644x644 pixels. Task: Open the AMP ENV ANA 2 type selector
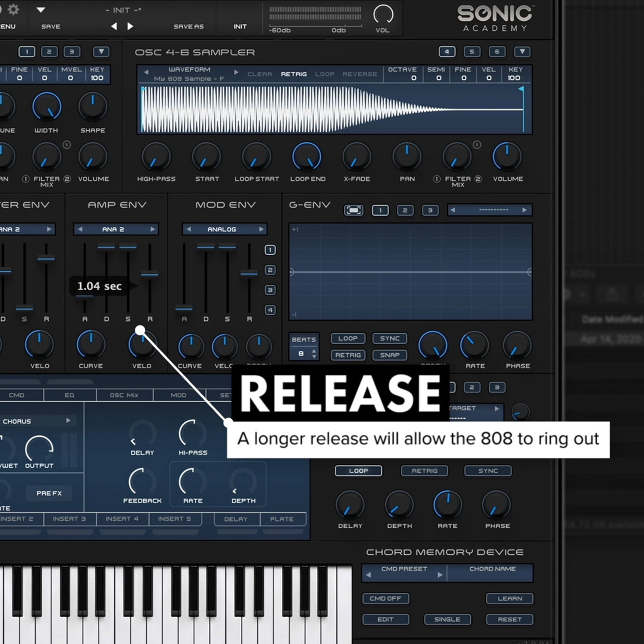pos(113,229)
